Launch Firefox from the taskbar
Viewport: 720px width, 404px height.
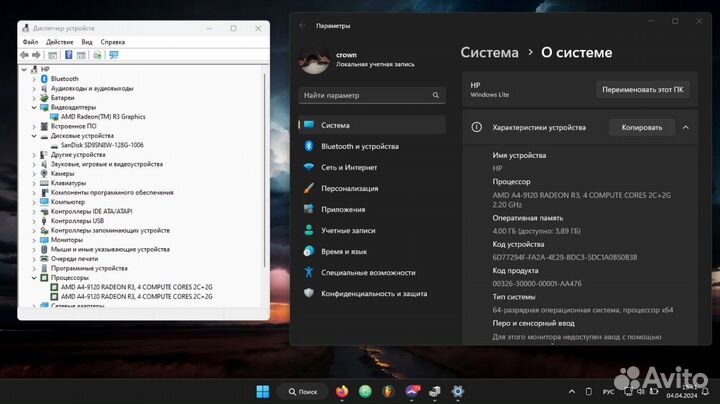coord(341,390)
